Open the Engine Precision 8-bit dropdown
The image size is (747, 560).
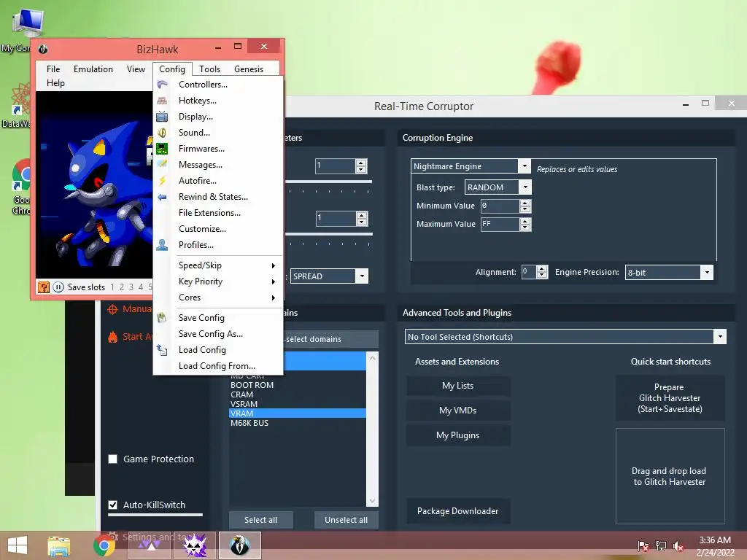[707, 273]
